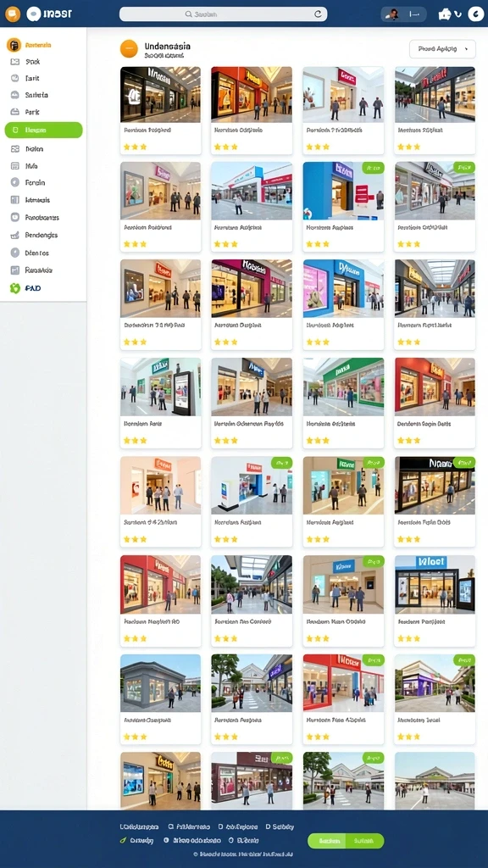Click the orange chat icon in the header
Viewport: 488px width, 868px height.
coord(13,14)
